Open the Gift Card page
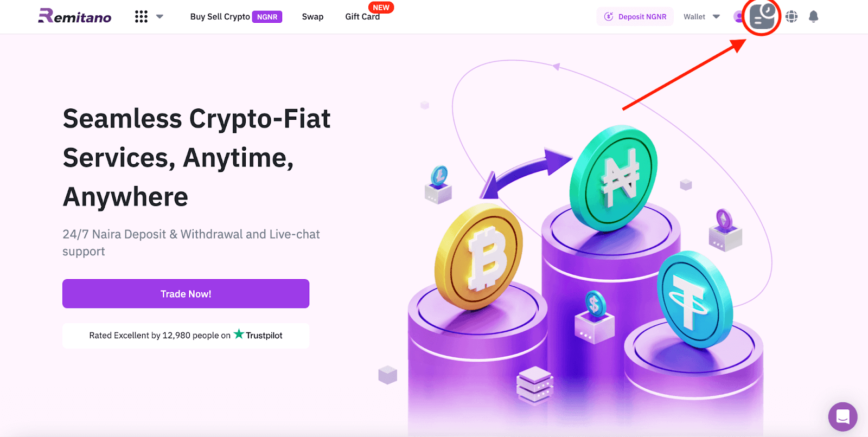 point(362,16)
